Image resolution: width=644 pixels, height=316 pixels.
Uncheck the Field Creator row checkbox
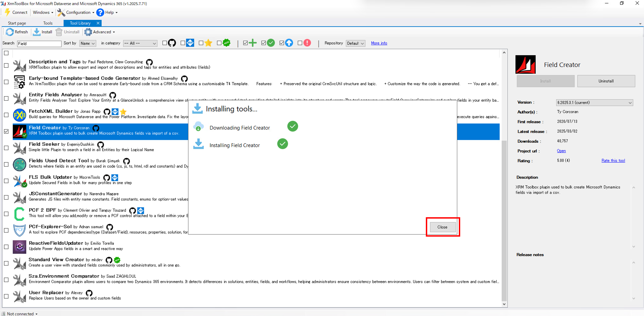[x=6, y=131]
